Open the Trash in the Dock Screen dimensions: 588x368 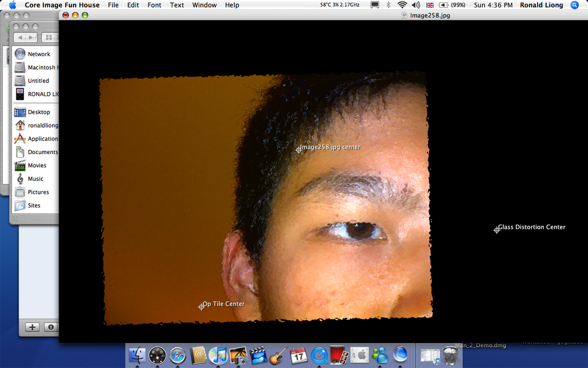(x=450, y=355)
